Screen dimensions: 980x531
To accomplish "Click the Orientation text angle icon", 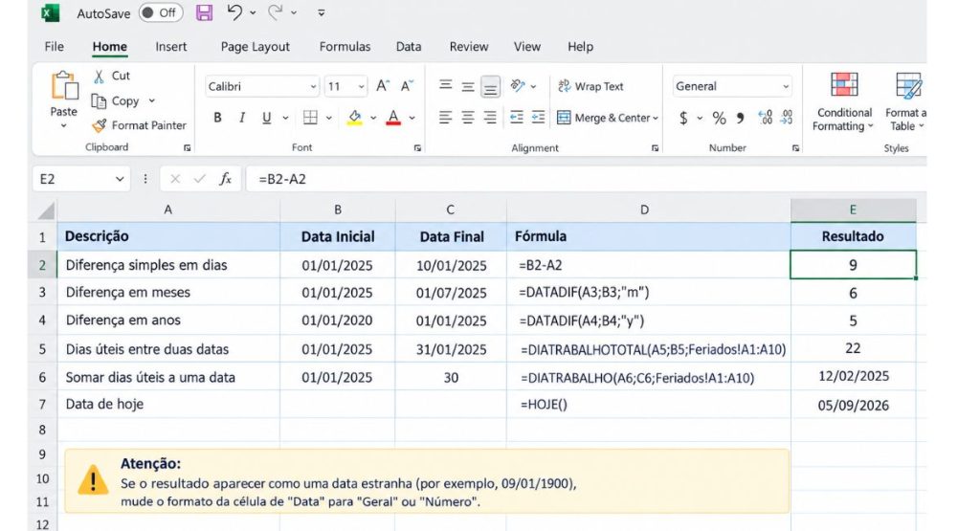I will click(x=518, y=85).
